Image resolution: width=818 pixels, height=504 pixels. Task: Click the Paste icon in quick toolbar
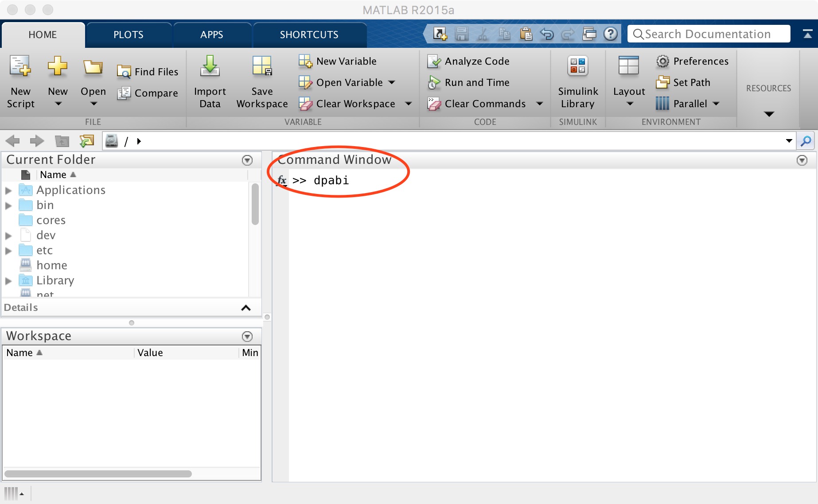(526, 34)
